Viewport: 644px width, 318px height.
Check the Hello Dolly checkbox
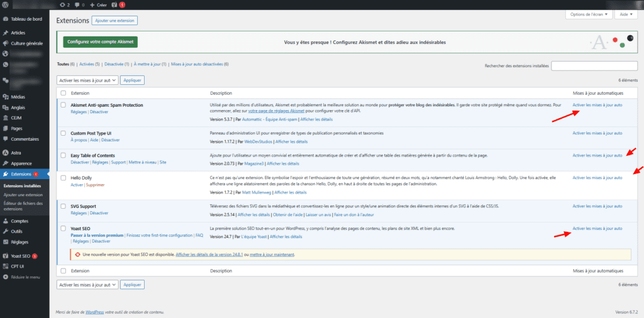point(64,178)
